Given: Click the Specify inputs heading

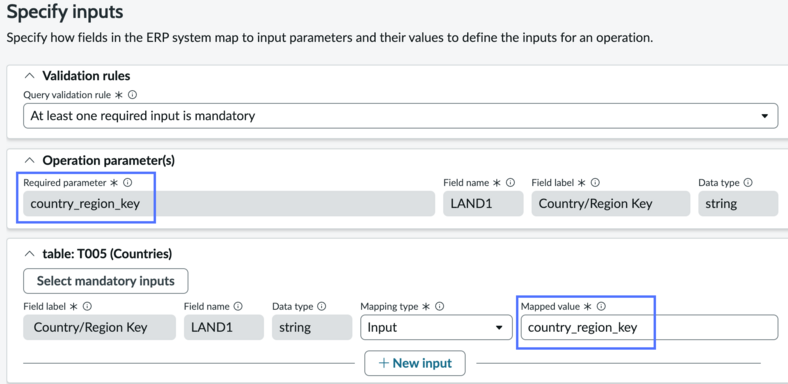Looking at the screenshot, I should point(65,11).
